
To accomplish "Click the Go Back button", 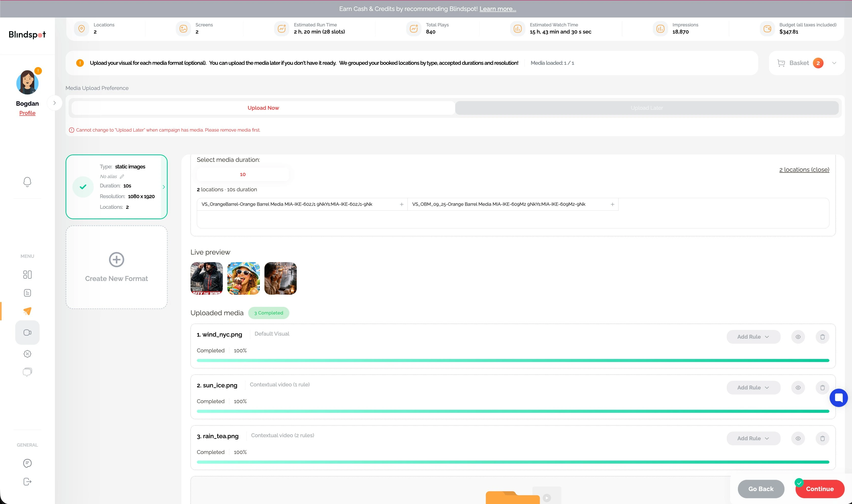I will point(761,489).
